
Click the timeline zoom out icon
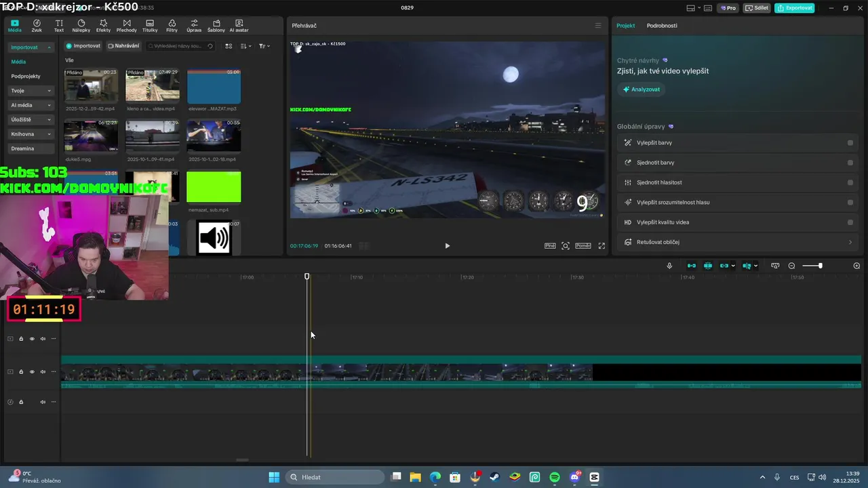[x=791, y=266]
